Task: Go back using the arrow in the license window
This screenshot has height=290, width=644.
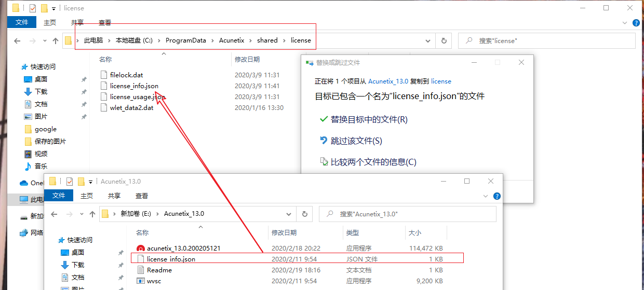Action: pyautogui.click(x=17, y=40)
